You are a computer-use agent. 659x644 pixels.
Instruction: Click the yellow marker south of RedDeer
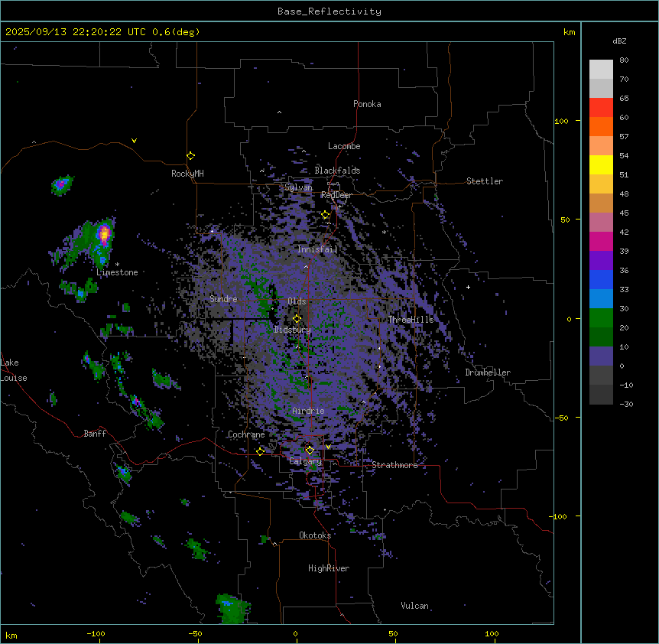[326, 215]
